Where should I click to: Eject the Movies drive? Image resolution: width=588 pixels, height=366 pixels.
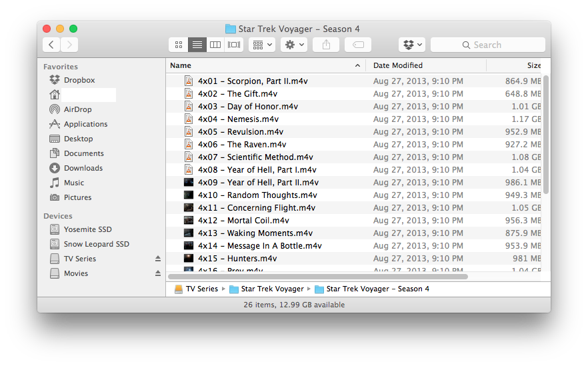(x=158, y=273)
